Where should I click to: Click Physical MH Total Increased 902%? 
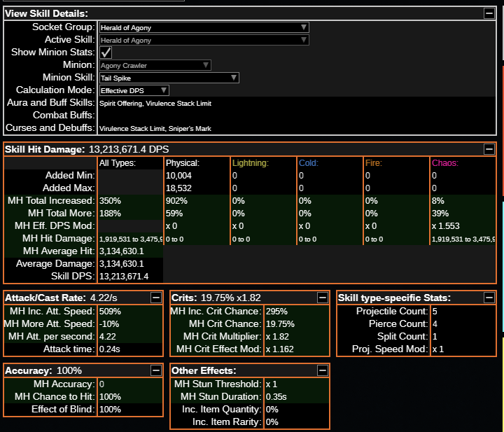point(176,201)
